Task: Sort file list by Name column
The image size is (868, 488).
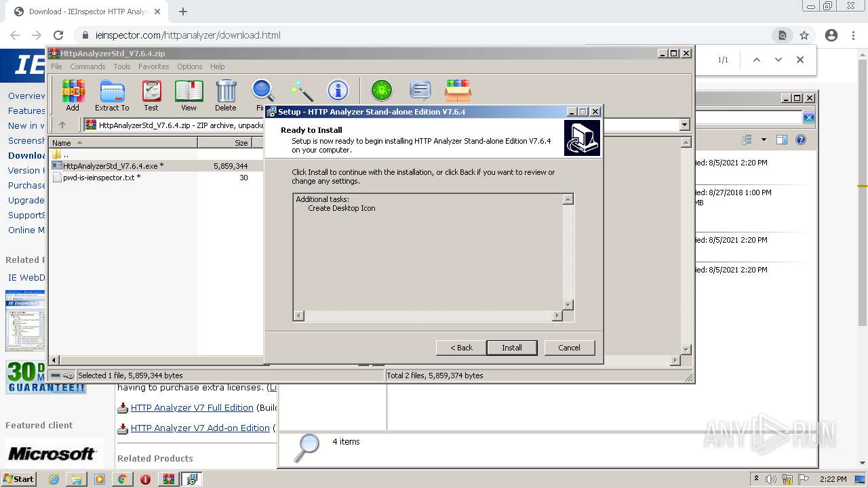Action: coord(123,143)
